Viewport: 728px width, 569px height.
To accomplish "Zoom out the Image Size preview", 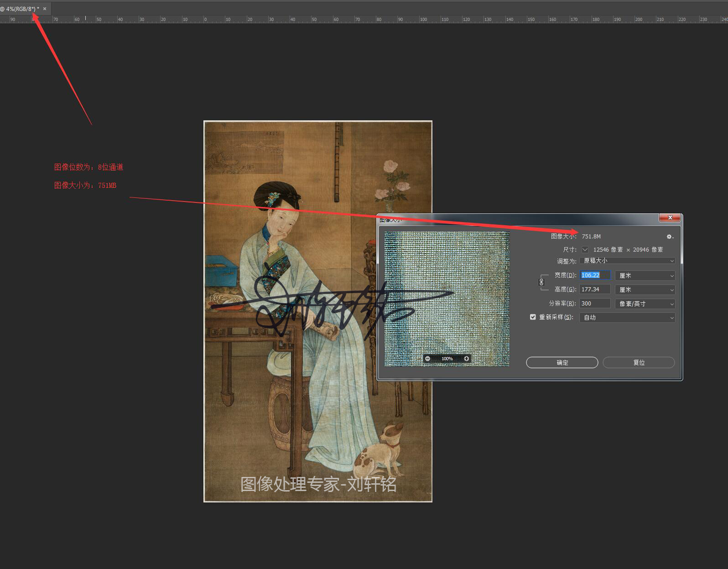I will point(427,359).
